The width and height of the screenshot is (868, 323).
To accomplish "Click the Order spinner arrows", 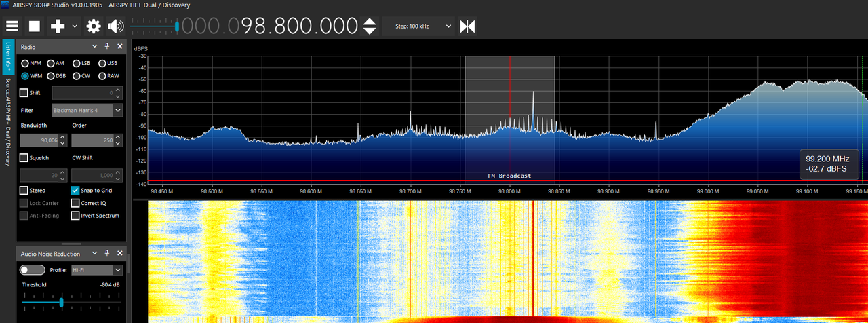I will (118, 140).
